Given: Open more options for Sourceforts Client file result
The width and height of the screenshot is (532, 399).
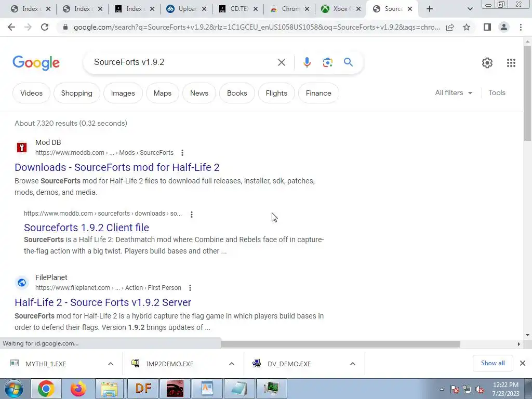Looking at the screenshot, I should tap(192, 215).
